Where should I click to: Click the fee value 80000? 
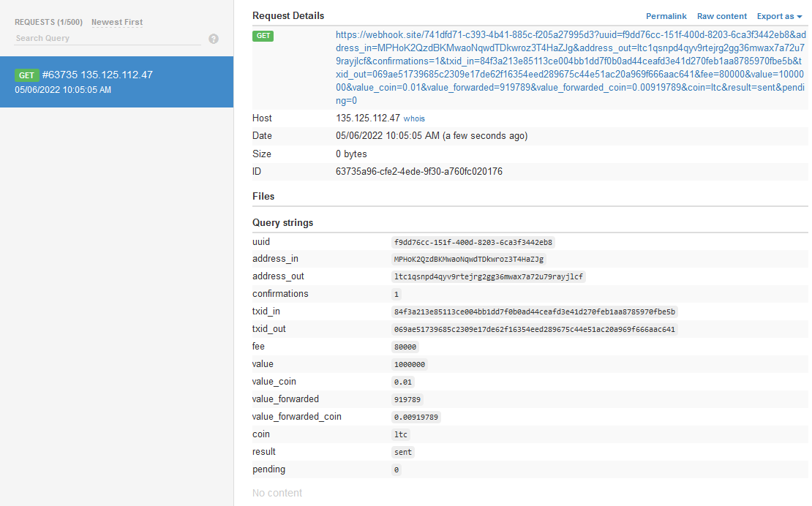(x=405, y=347)
